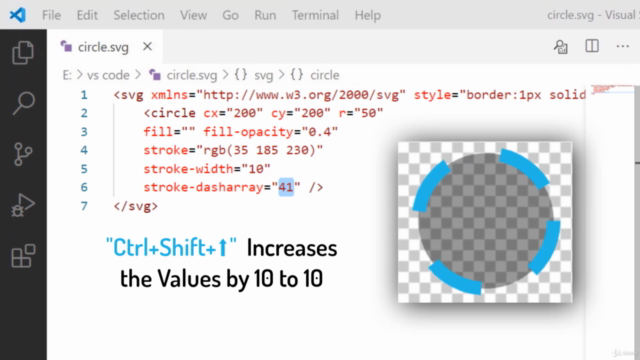Click line number 7 in the gutter

point(84,206)
